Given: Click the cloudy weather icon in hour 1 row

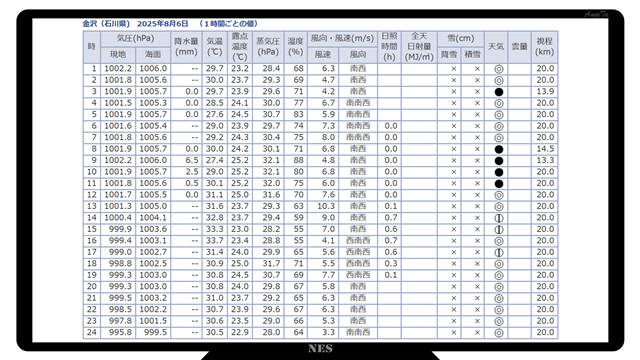Looking at the screenshot, I should point(498,69).
